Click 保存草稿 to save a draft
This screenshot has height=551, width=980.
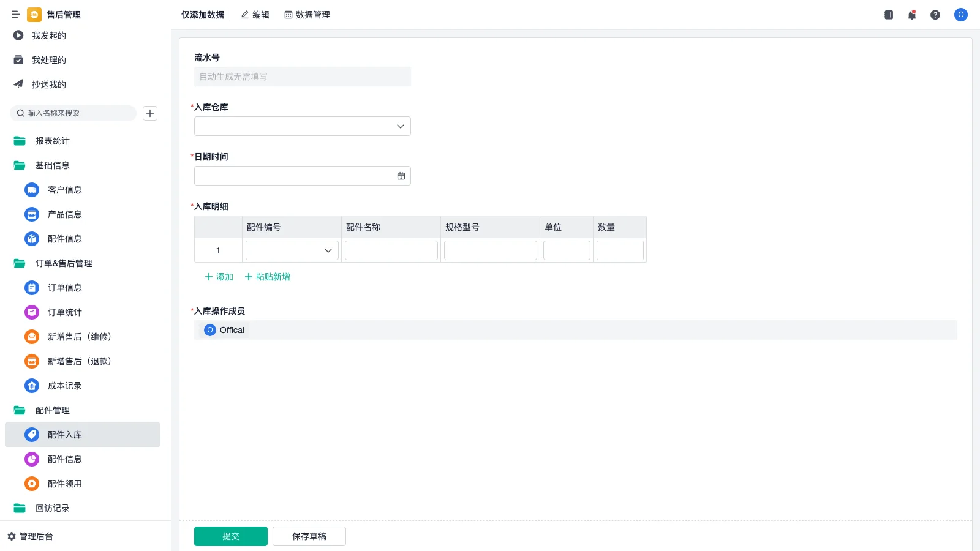309,536
